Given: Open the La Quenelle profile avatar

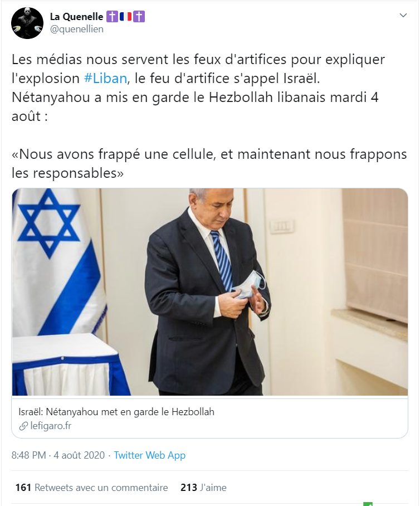Looking at the screenshot, I should (27, 23).
